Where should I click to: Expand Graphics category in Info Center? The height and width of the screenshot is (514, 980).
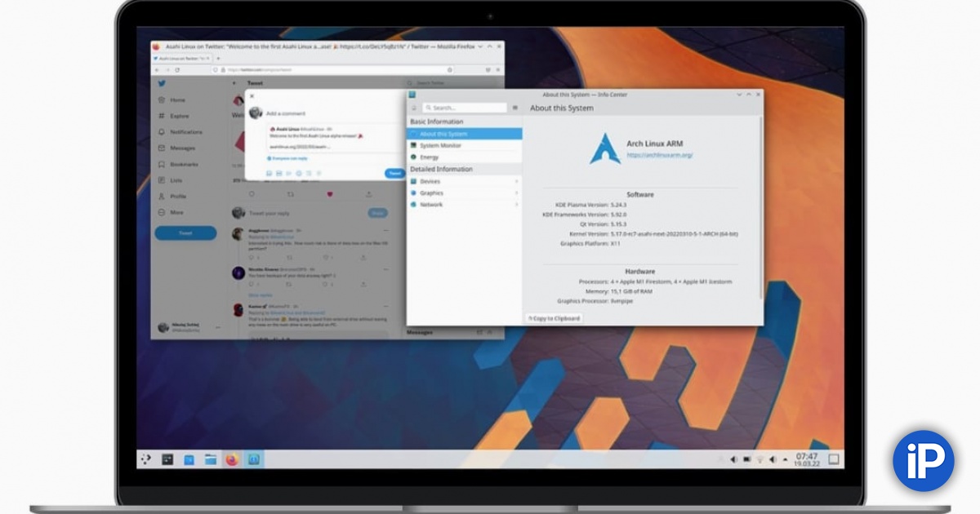pos(465,193)
